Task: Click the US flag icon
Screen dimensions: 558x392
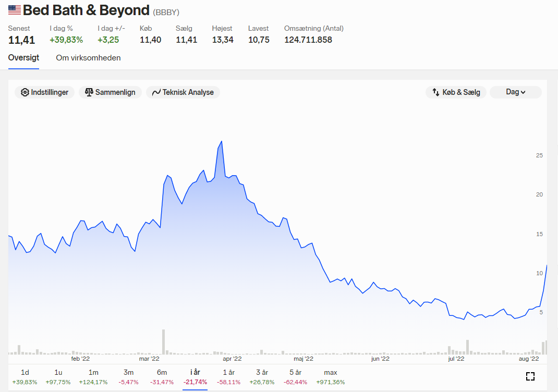Action: tap(15, 10)
